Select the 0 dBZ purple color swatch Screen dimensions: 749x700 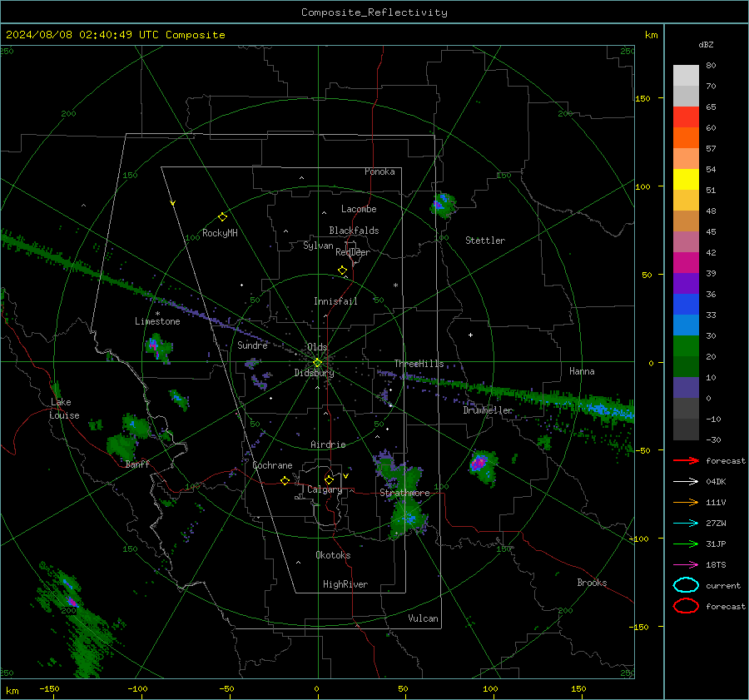(686, 388)
